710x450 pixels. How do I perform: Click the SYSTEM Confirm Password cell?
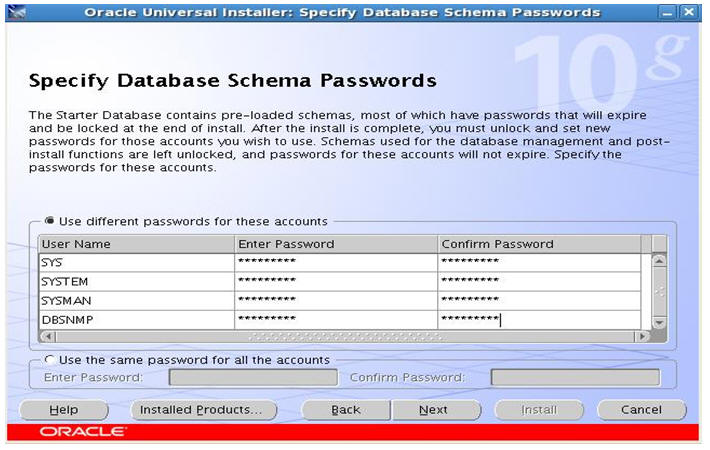tap(538, 281)
